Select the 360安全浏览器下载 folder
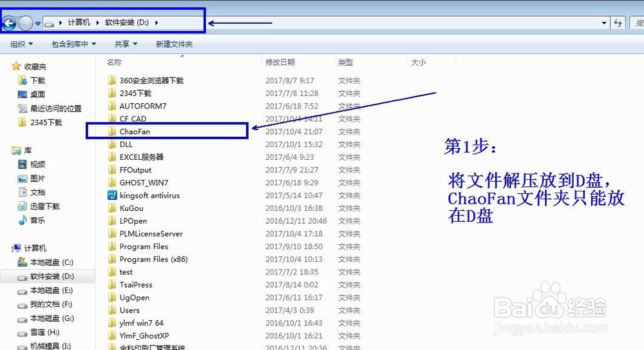Image resolution: width=644 pixels, height=350 pixels. [151, 80]
